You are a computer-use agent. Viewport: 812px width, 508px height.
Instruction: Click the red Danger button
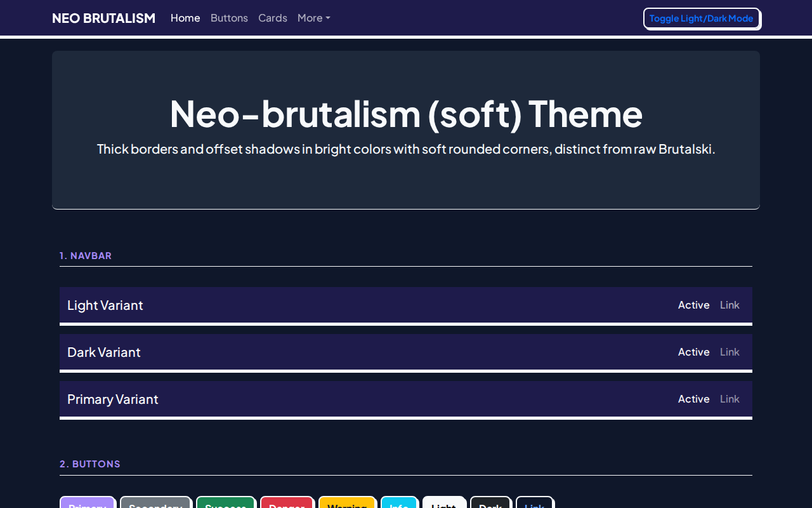point(287,502)
